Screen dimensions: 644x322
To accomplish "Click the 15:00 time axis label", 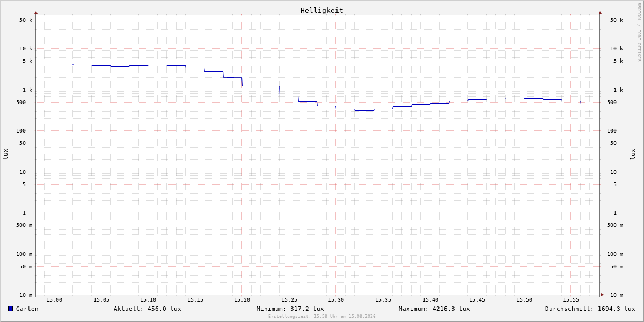I will point(54,300).
